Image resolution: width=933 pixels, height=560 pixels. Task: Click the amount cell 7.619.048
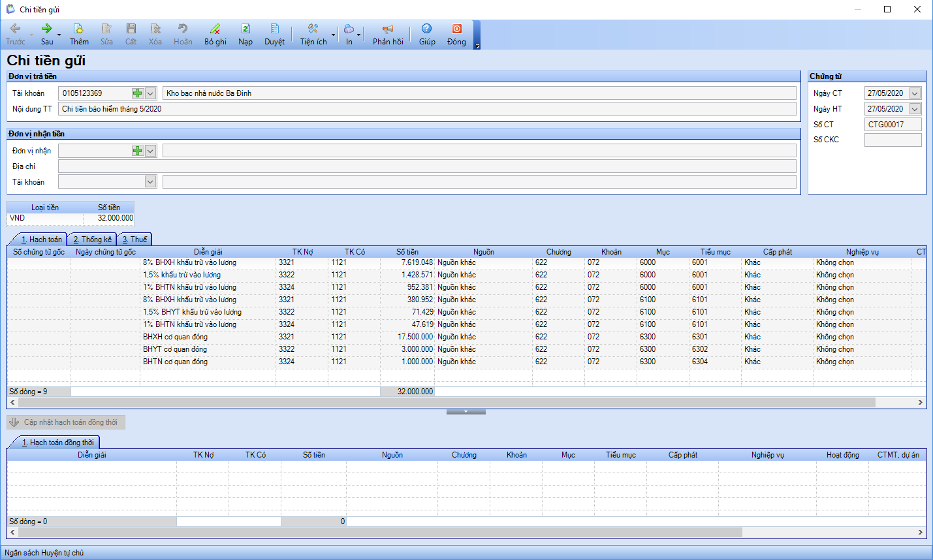pos(407,262)
